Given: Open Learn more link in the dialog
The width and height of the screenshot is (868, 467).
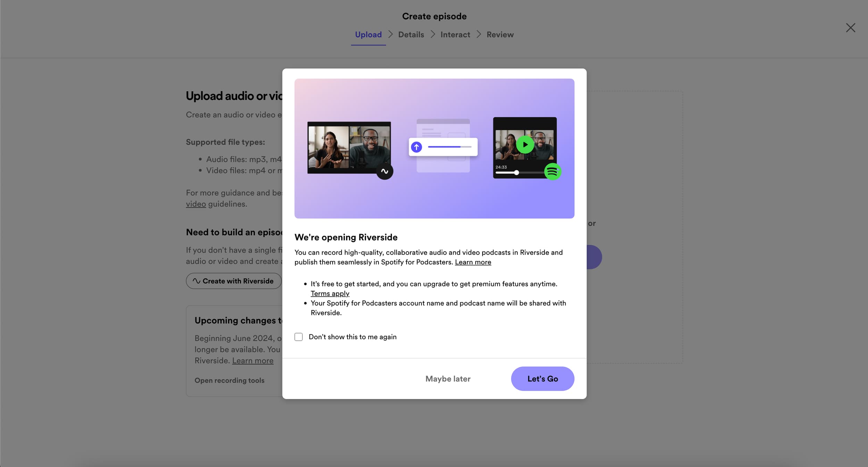Looking at the screenshot, I should 473,262.
